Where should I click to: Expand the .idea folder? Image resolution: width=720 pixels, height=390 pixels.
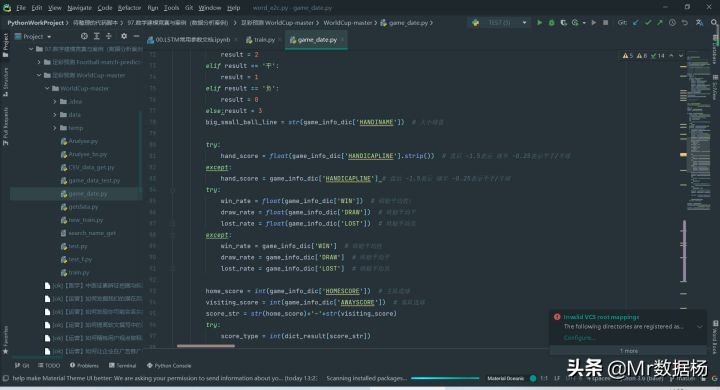(x=55, y=102)
